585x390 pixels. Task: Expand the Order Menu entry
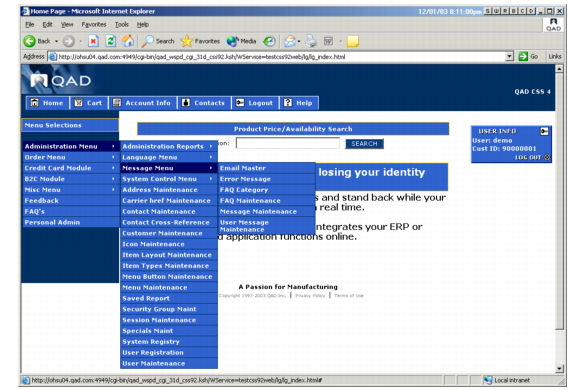[70, 157]
